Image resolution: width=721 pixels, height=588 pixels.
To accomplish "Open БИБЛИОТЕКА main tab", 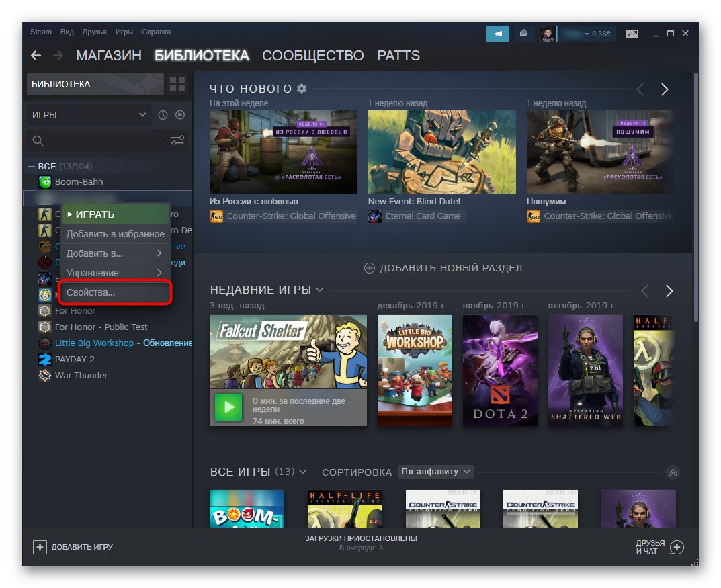I will pos(202,56).
